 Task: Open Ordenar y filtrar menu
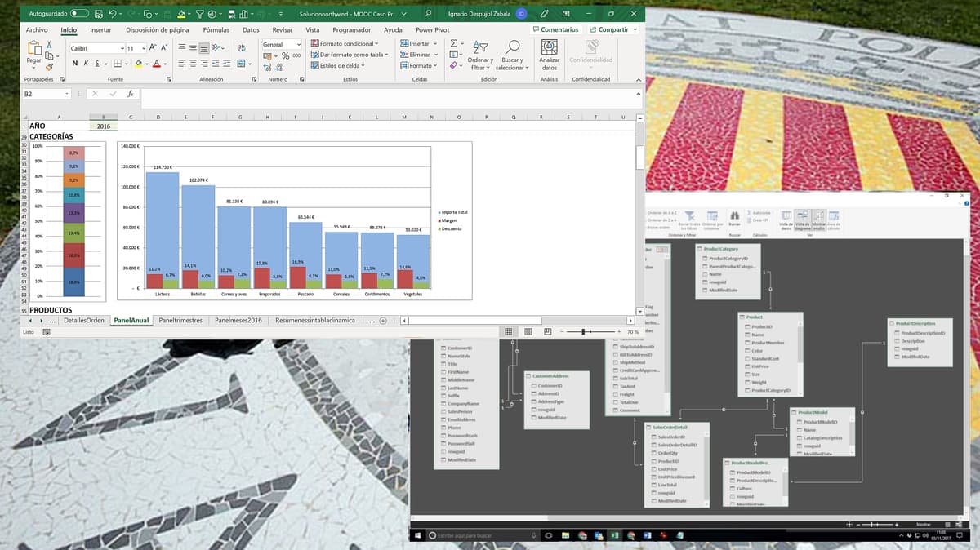480,55
